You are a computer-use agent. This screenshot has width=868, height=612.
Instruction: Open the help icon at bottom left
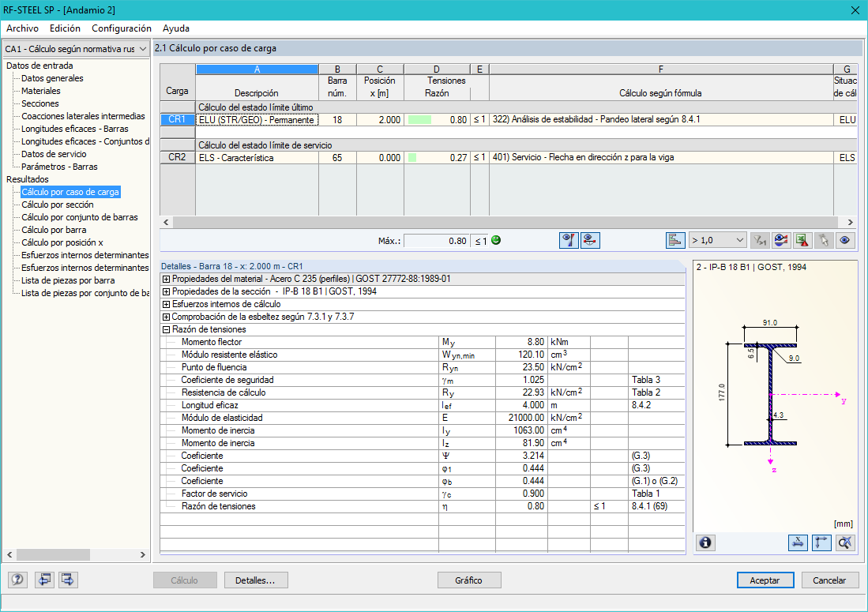point(17,580)
